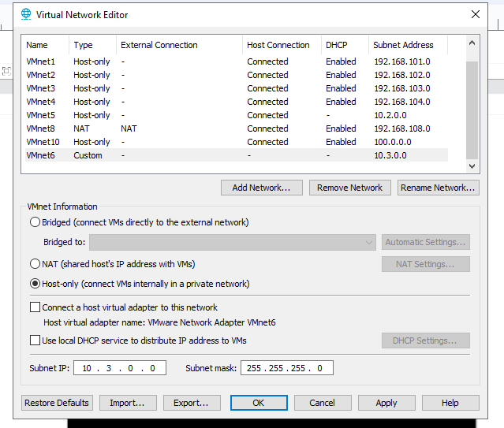The height and width of the screenshot is (428, 504).
Task: Click the Subnet IP input field
Action: (x=120, y=368)
